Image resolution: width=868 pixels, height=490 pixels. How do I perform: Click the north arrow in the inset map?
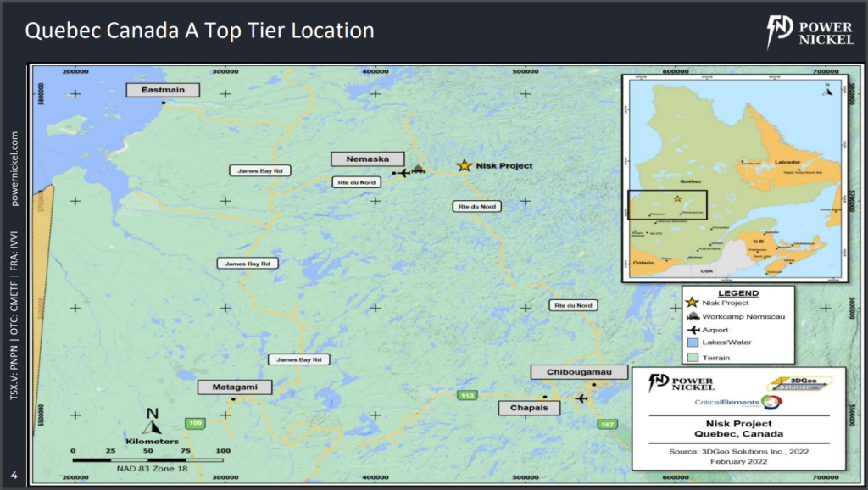(827, 90)
